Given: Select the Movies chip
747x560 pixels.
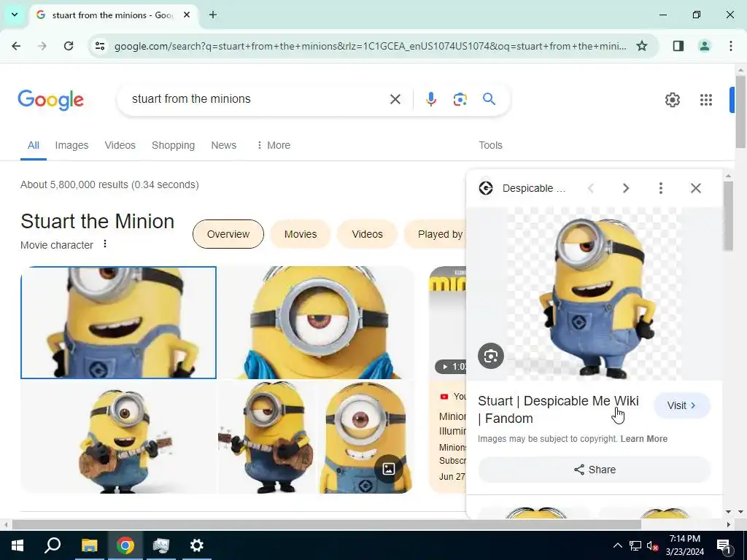Looking at the screenshot, I should [300, 234].
